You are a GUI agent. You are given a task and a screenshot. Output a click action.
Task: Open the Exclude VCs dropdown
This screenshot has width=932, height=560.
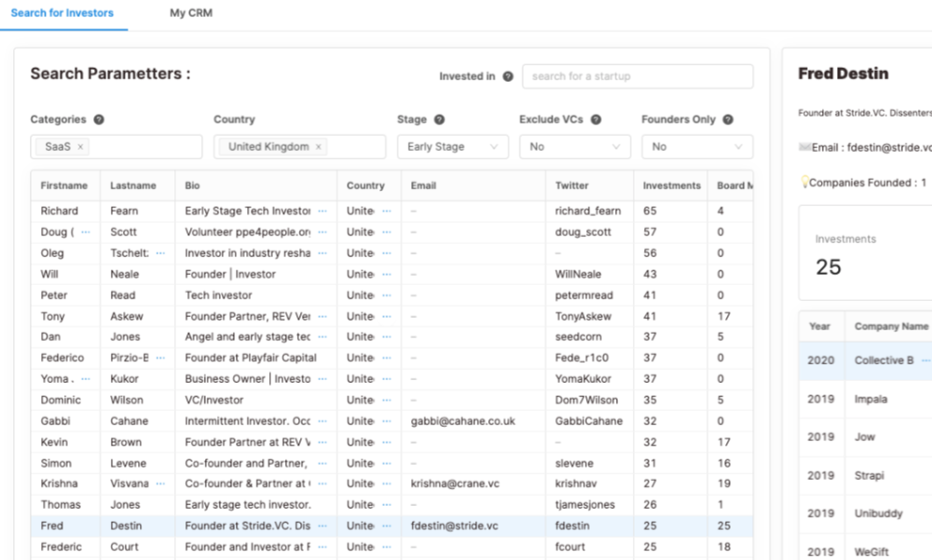575,147
